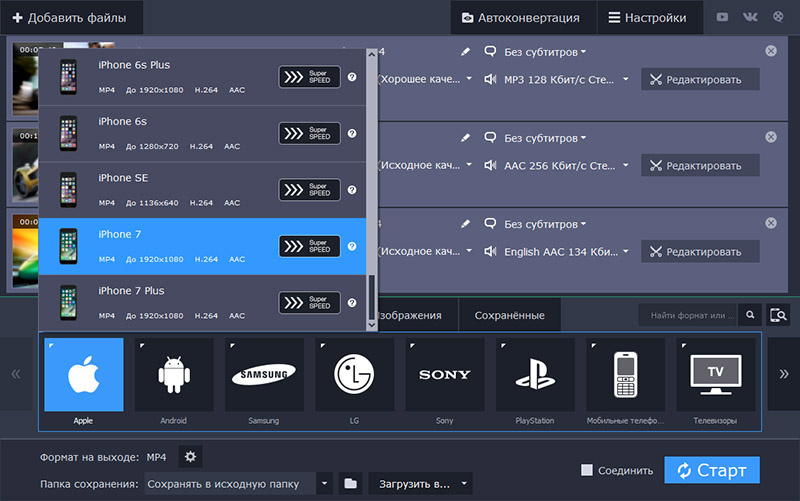Select the Apple device category icon
800x501 pixels.
[83, 375]
